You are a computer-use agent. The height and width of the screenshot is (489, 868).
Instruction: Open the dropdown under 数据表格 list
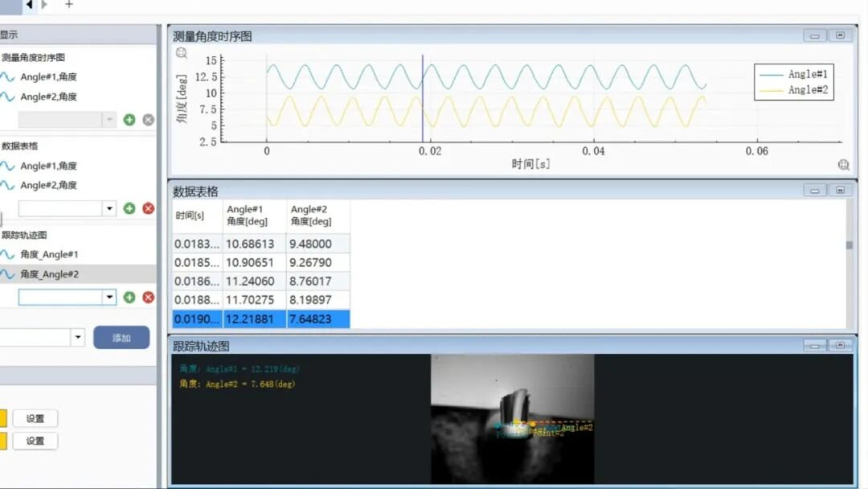pyautogui.click(x=109, y=208)
